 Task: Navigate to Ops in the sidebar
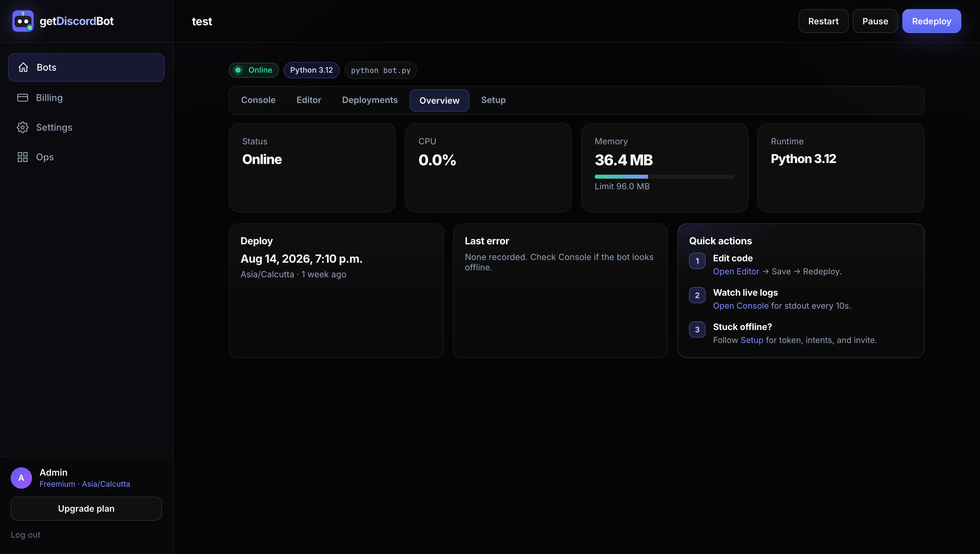pyautogui.click(x=86, y=157)
